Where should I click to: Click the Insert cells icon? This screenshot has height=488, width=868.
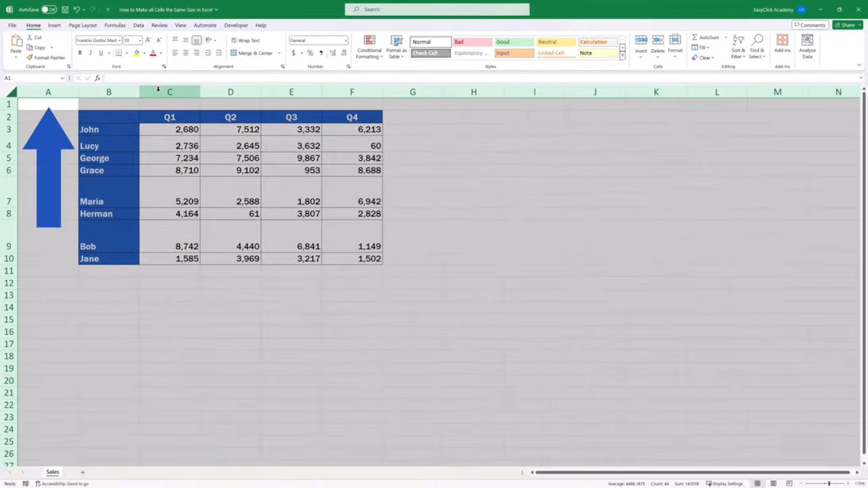coord(641,41)
